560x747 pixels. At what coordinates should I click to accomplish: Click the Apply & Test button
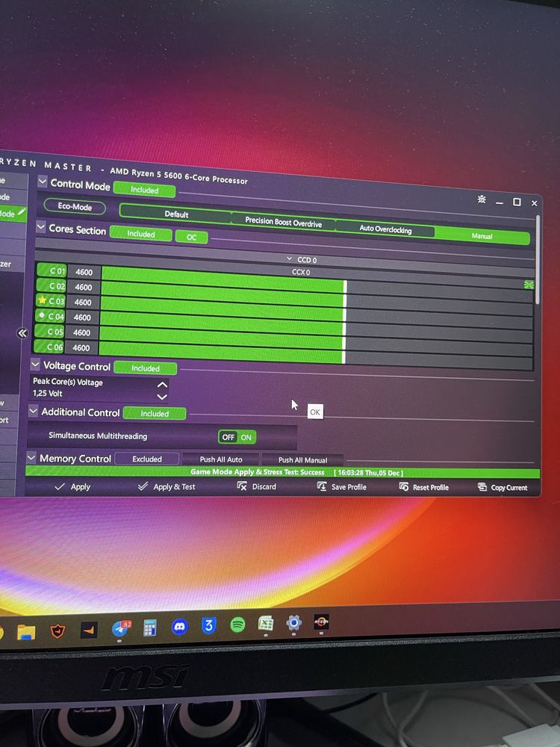pos(167,486)
